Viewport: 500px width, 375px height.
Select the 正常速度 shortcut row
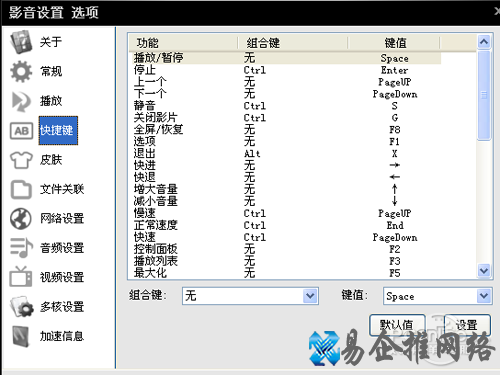287,225
